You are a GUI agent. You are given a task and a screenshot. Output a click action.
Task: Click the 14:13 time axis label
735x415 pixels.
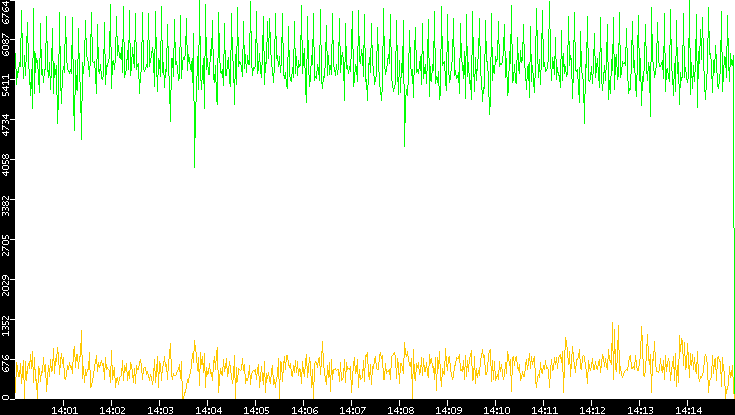pos(641,411)
